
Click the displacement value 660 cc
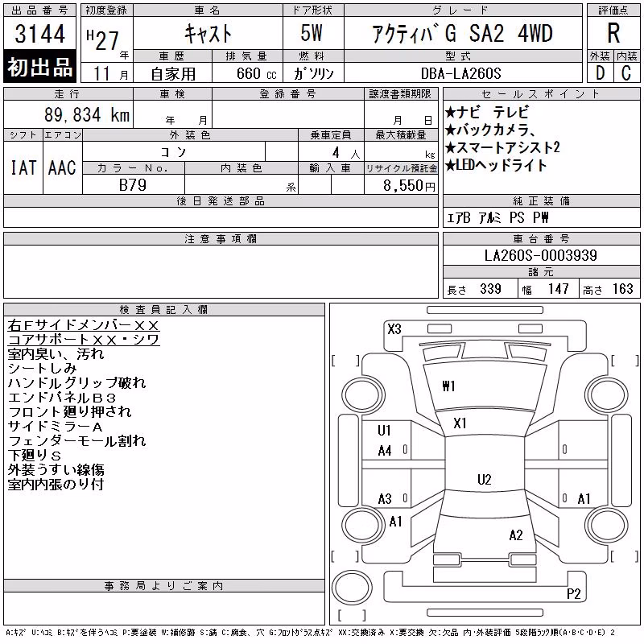[256, 73]
